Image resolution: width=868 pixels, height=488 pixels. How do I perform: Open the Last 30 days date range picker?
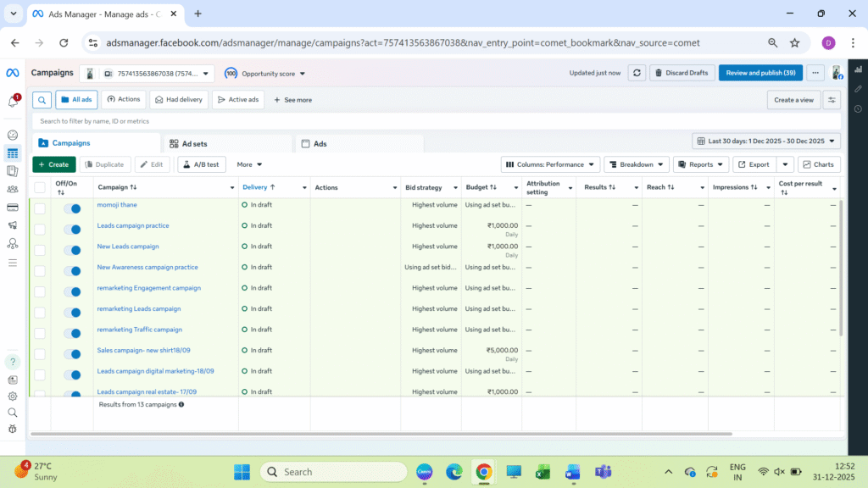[766, 141]
